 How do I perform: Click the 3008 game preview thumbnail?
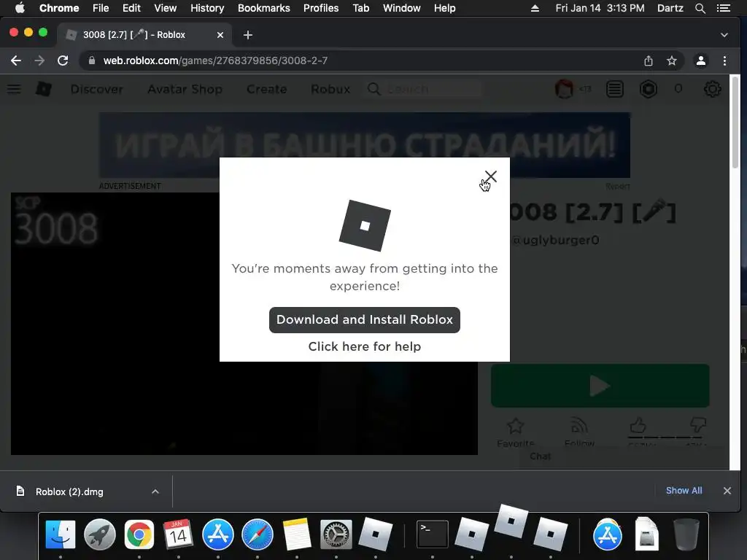(244, 324)
